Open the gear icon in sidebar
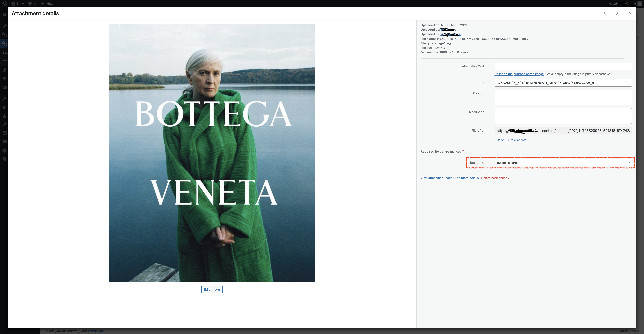 tap(4, 150)
